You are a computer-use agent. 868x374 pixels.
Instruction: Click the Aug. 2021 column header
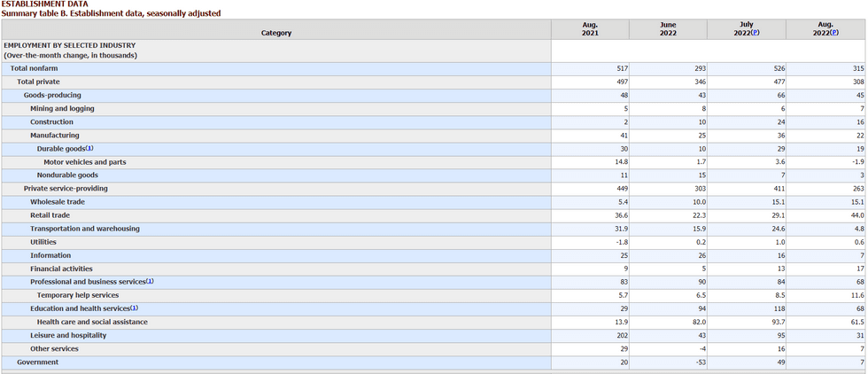590,28
